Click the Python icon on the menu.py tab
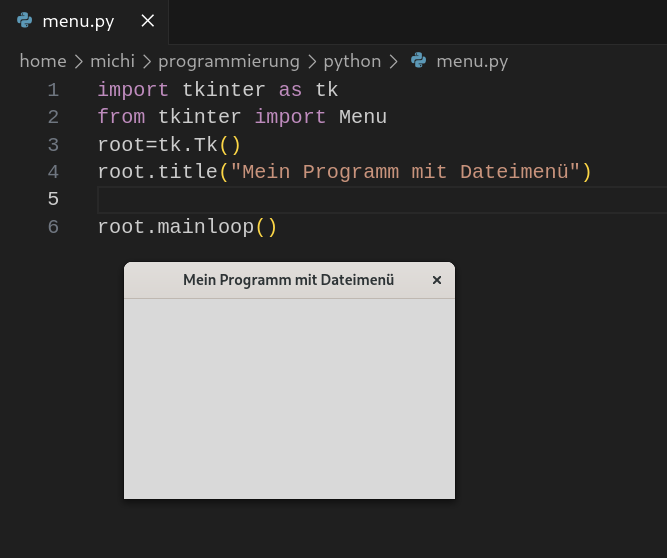Image resolution: width=667 pixels, height=558 pixels. 25,20
